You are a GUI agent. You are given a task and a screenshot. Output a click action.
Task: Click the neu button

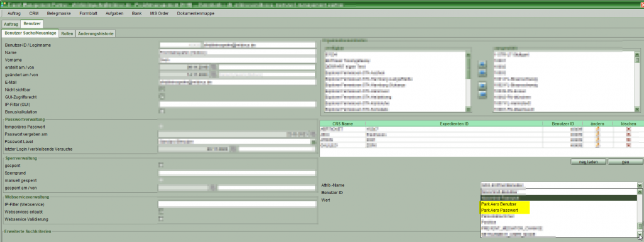[625, 162]
